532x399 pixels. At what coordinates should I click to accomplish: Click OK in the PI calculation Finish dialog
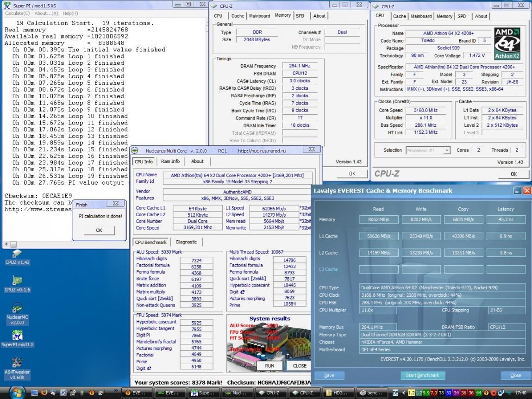99,230
